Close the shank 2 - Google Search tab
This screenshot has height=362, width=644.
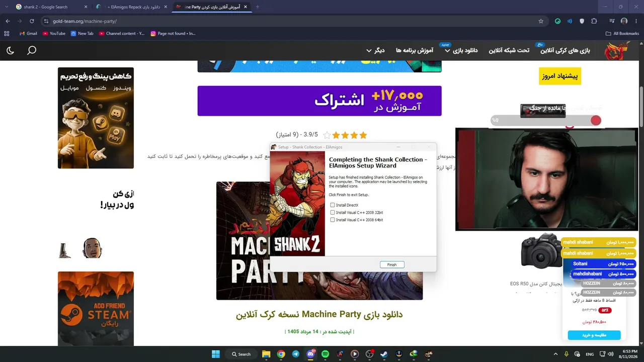[86, 7]
